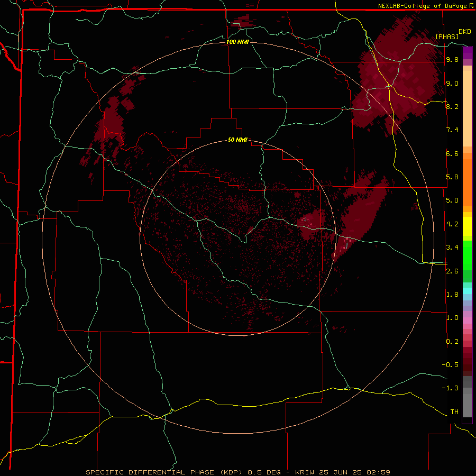The height and width of the screenshot is (476, 476).
Task: Click the 100 NMI range ring label
Action: (237, 42)
